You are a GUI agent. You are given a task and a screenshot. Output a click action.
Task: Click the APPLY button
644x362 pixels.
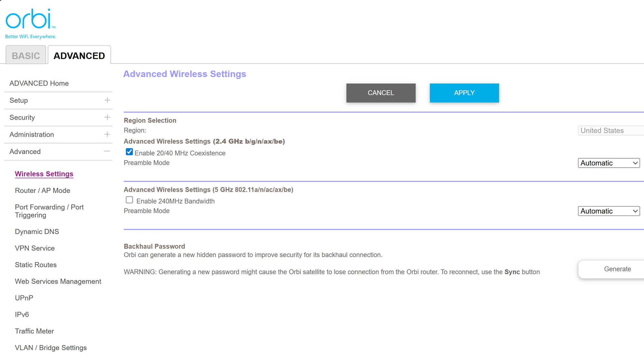(x=464, y=93)
